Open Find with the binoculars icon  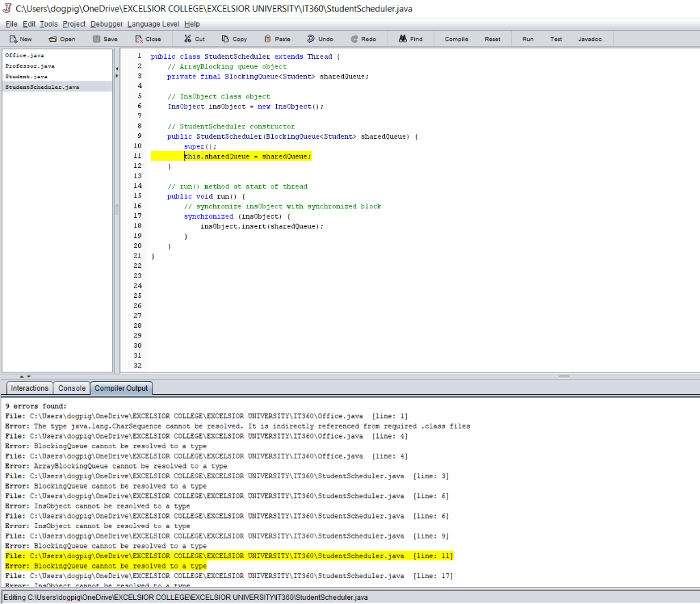410,39
